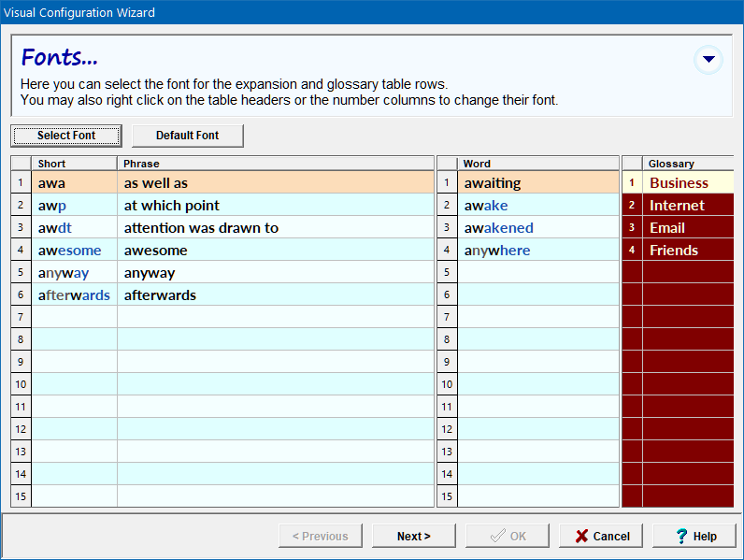This screenshot has height=560, width=744.
Task: Select the Internet glossary row
Action: 678,206
